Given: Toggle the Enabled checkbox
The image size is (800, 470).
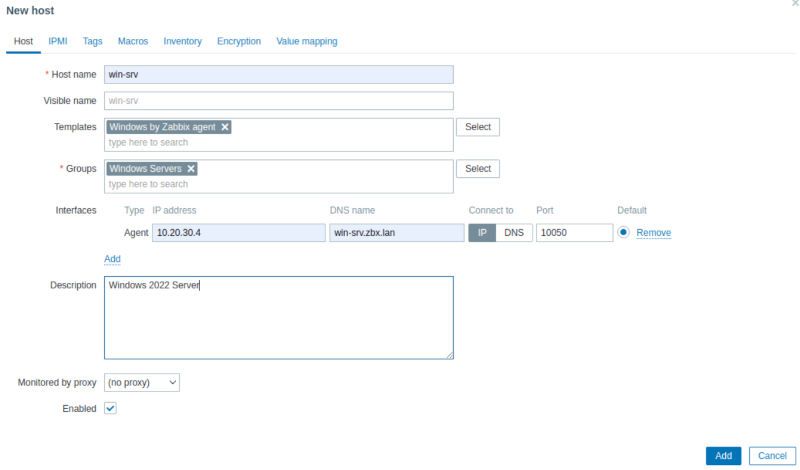Looking at the screenshot, I should point(110,408).
